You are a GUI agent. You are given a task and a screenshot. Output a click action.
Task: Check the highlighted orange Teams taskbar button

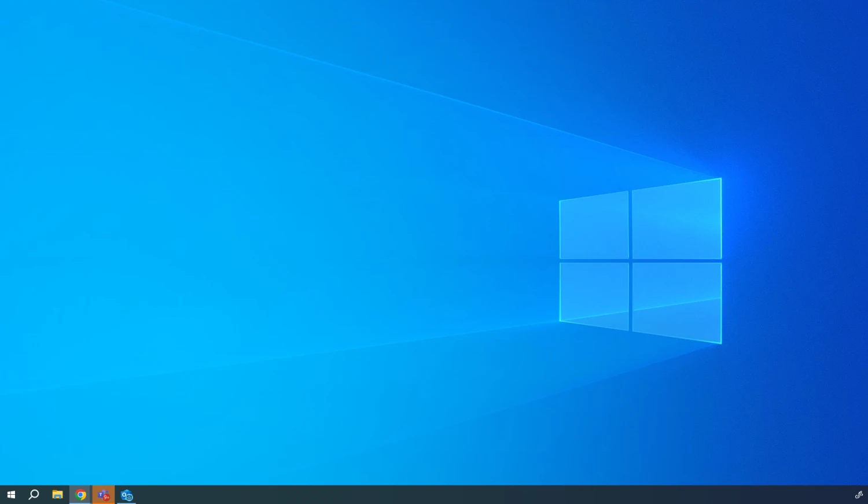point(103,495)
